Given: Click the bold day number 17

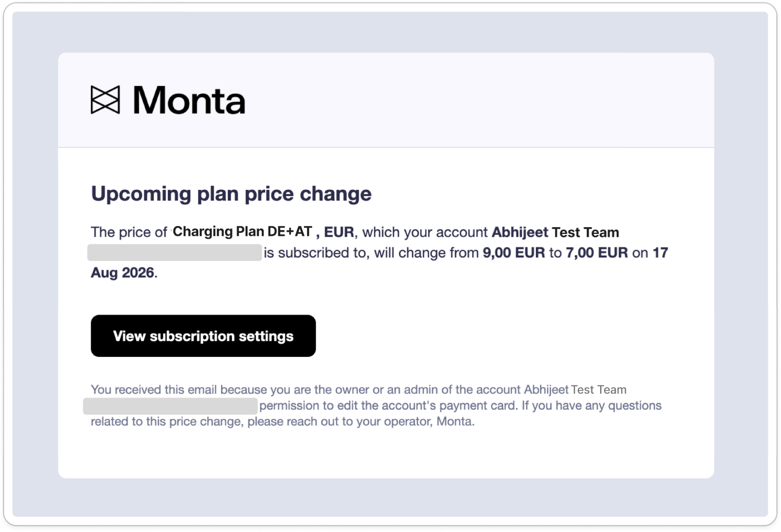Looking at the screenshot, I should click(x=660, y=253).
